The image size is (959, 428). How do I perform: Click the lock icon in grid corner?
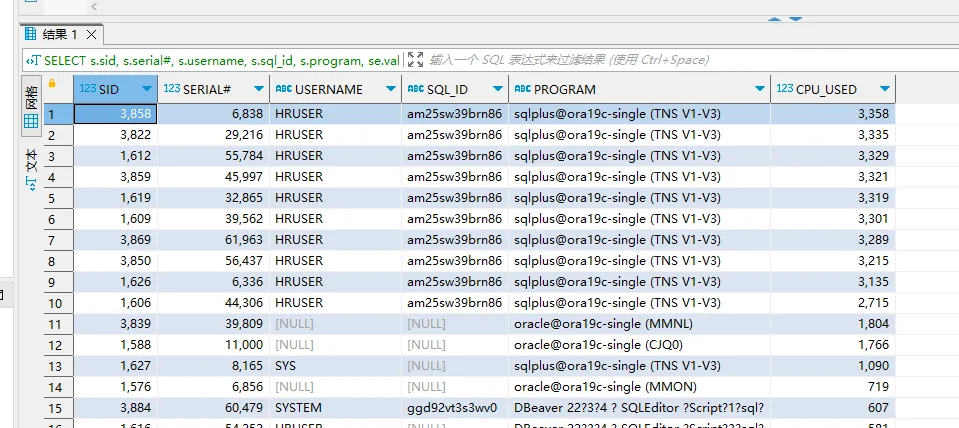pos(52,83)
